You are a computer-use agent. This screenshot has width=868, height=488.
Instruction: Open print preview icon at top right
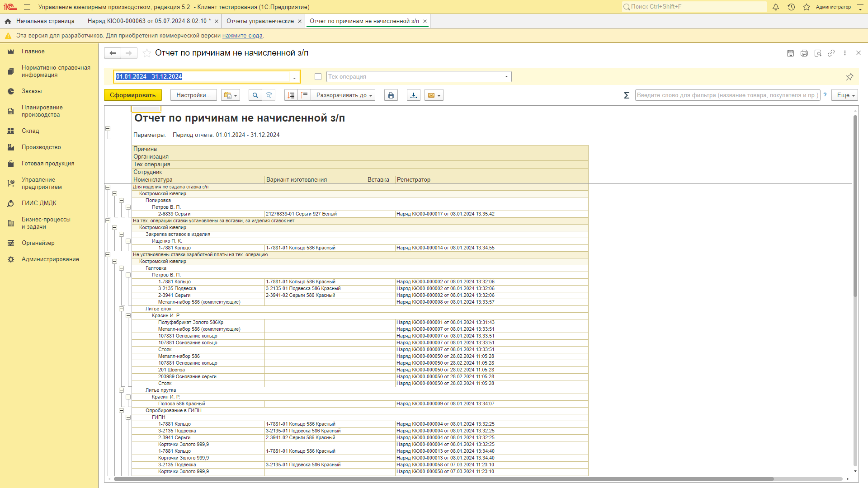[818, 53]
